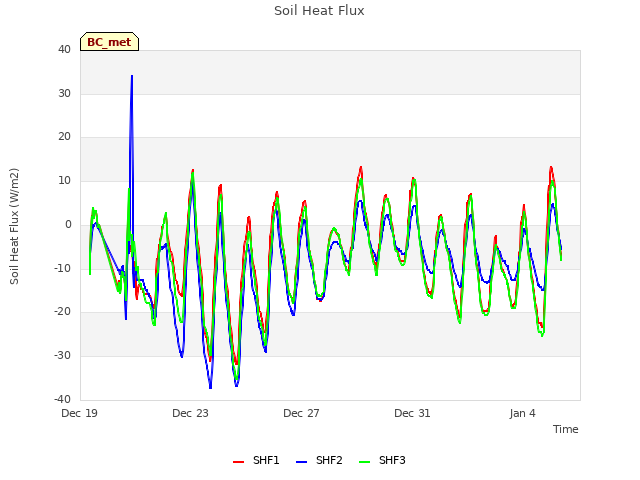Click the Soil Heat Flux (W/m2) axis label
Screen dimensions: 640x480
click(x=14, y=226)
